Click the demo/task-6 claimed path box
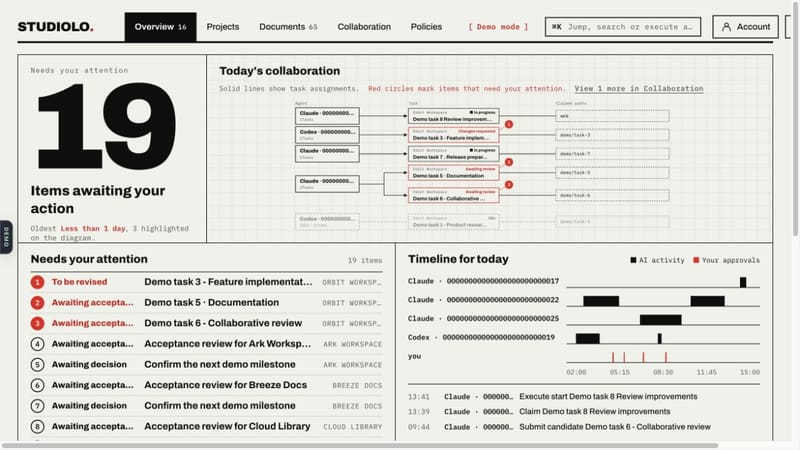 [x=612, y=195]
